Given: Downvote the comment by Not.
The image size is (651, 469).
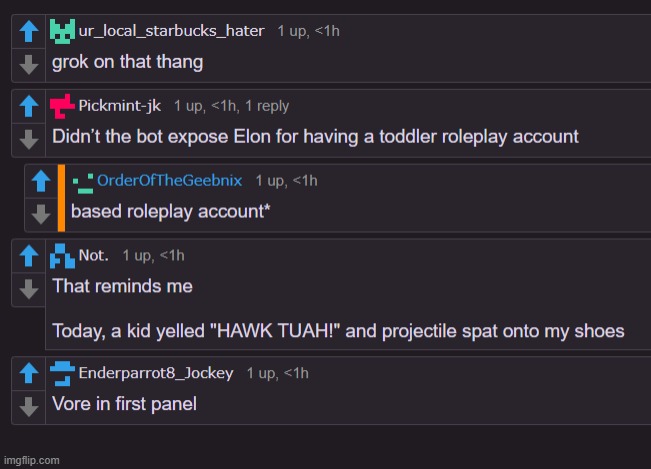Looking at the screenshot, I should (30, 288).
